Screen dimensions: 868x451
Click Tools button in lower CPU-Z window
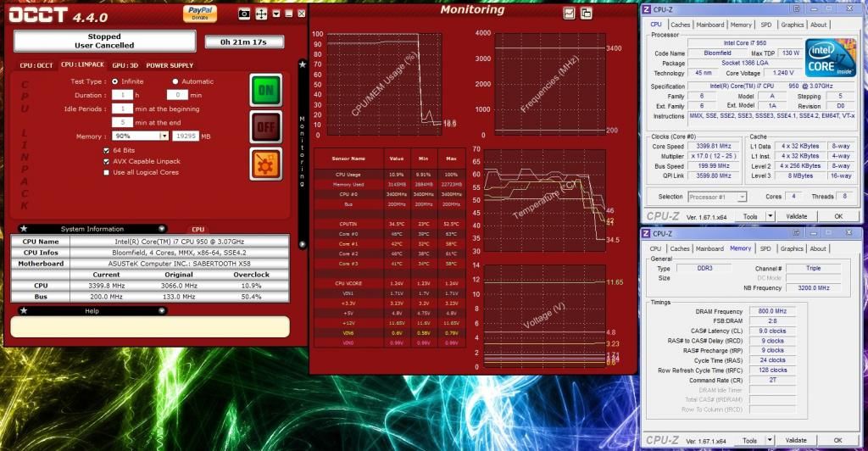(750, 441)
